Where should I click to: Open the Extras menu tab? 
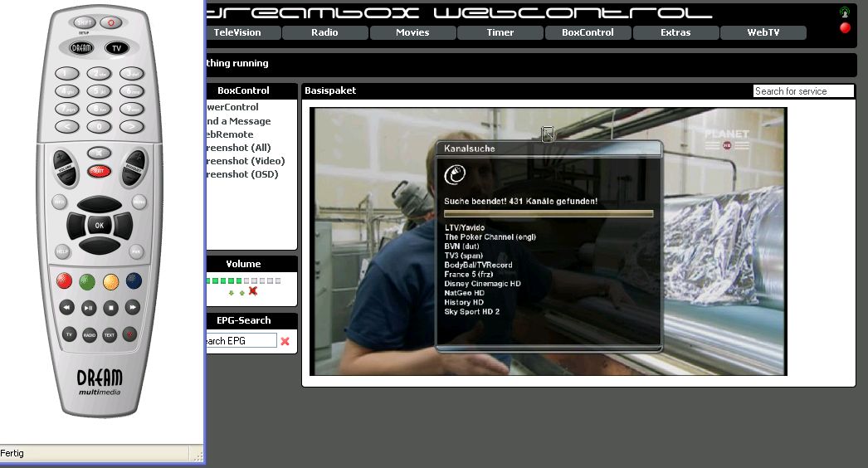(x=675, y=33)
